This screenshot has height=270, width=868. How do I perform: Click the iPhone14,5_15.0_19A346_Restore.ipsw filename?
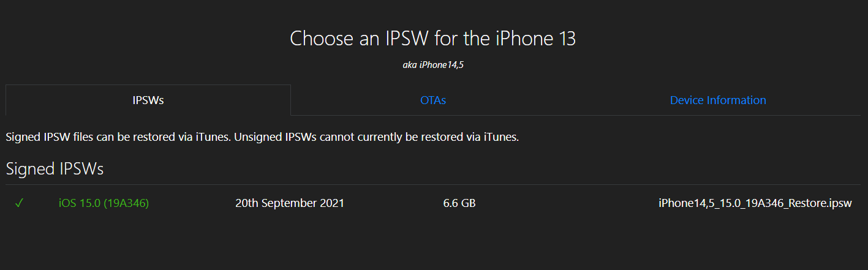pos(755,203)
